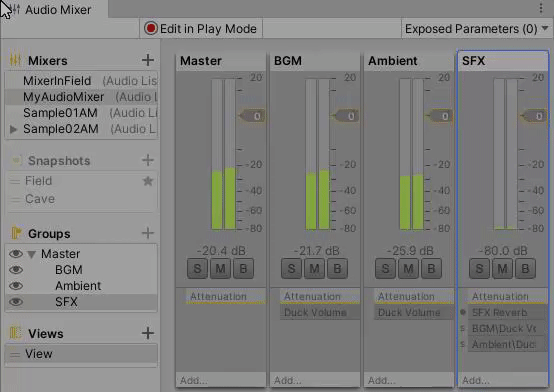554x392 pixels.
Task: Add a new view with plus icon
Action: (x=148, y=333)
